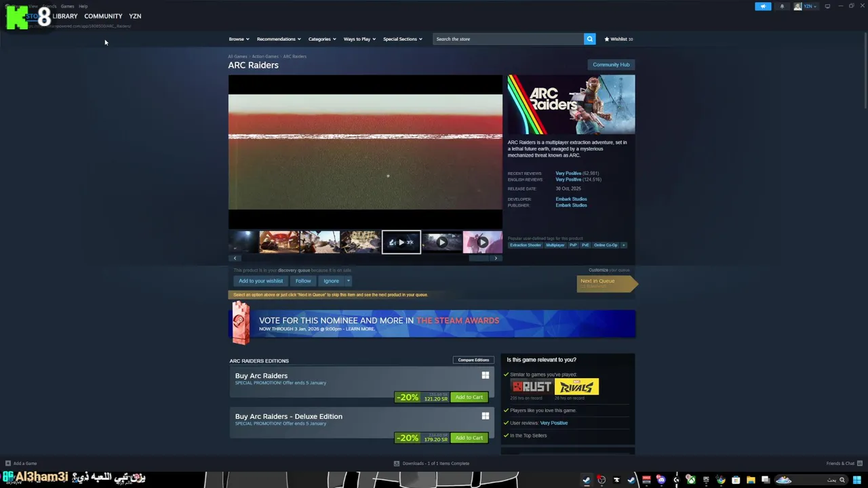This screenshot has width=868, height=488.
Task: Add Buy Arc Raiders standard to cart
Action: point(469,397)
